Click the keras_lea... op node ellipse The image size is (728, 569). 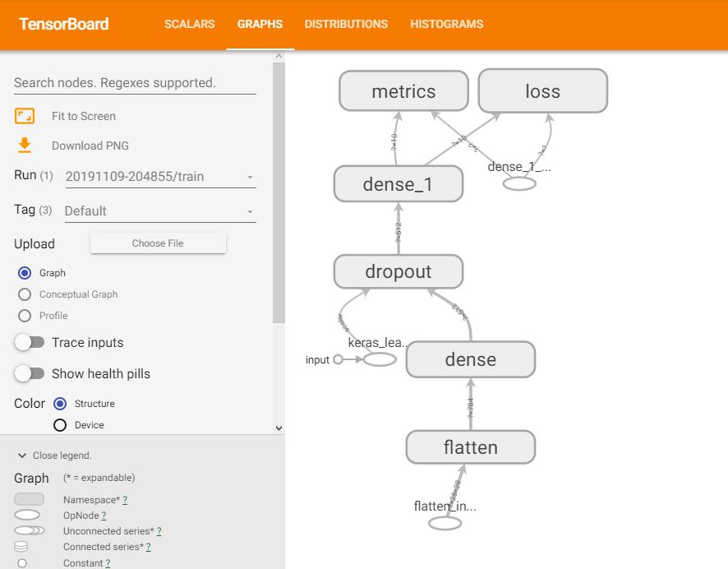[380, 359]
